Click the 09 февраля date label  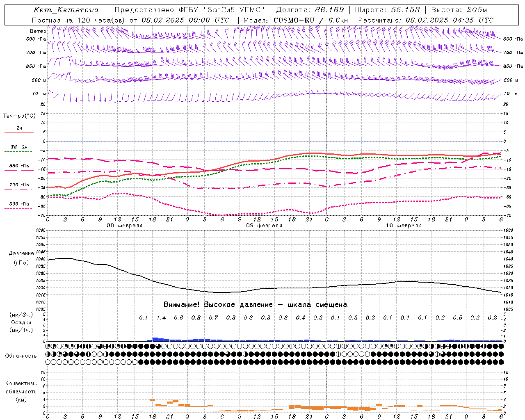click(264, 226)
